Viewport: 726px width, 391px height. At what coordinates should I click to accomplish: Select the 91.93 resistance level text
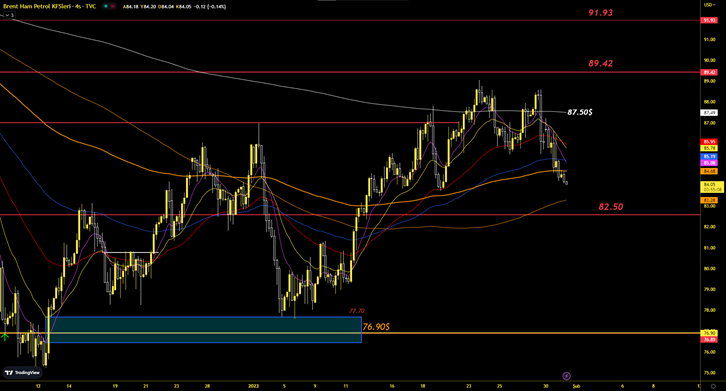[x=601, y=13]
